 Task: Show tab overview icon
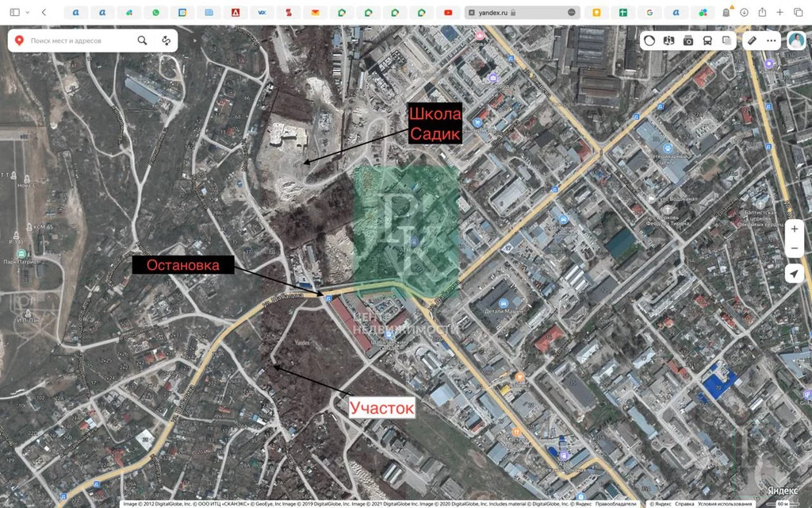[x=798, y=12]
